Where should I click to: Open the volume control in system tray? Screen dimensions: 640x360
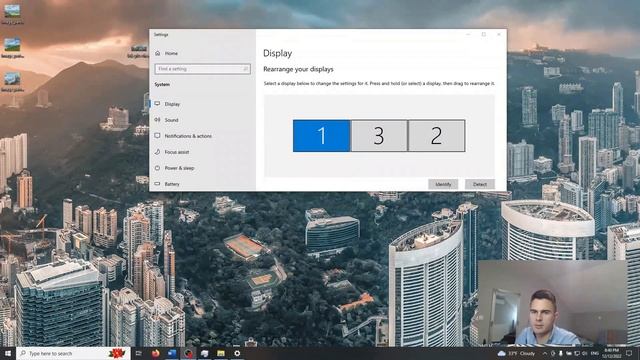(x=584, y=353)
